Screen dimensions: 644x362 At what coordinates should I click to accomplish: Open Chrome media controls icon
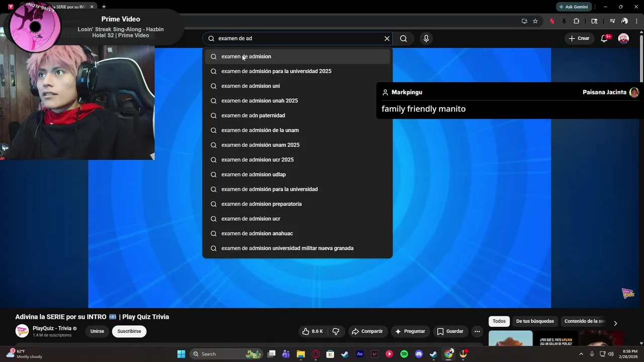612,21
